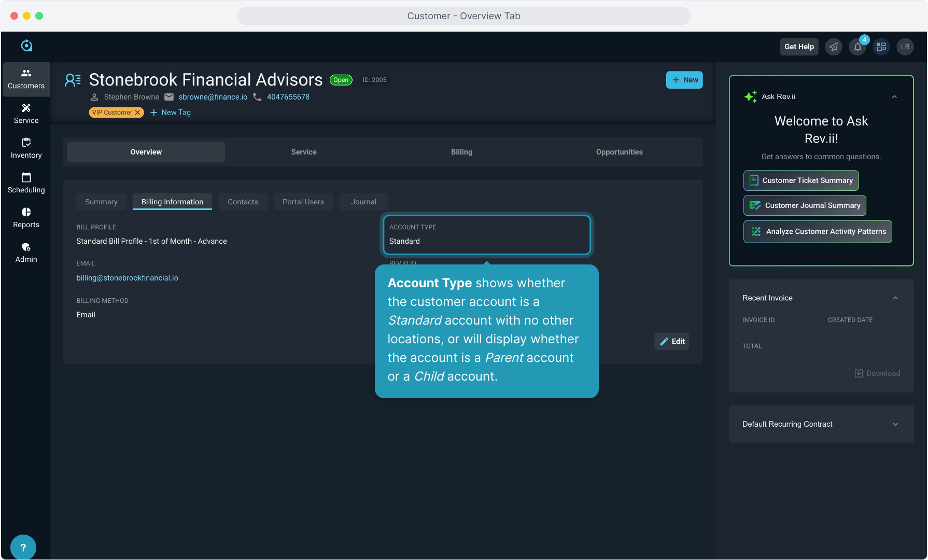Click the Customer Ticket Summary button

point(801,180)
